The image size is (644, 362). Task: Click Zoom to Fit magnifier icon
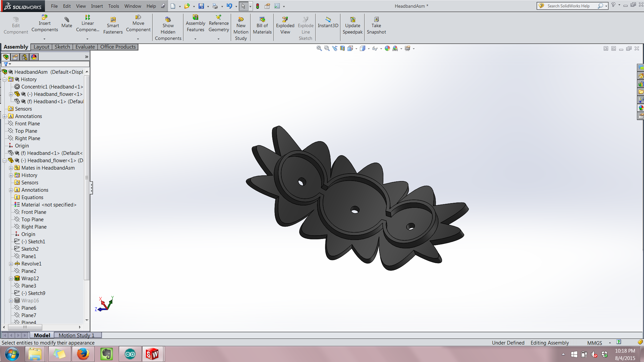click(x=319, y=49)
